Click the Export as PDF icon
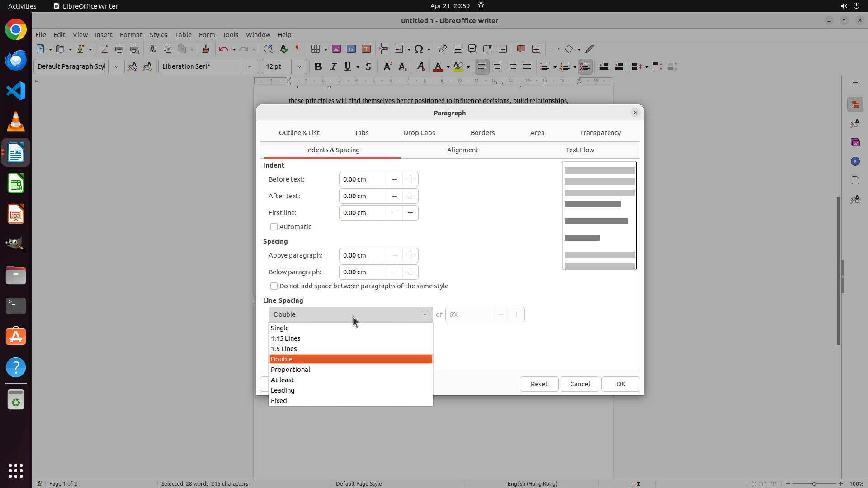Viewport: 868px width, 488px height. 104,49
